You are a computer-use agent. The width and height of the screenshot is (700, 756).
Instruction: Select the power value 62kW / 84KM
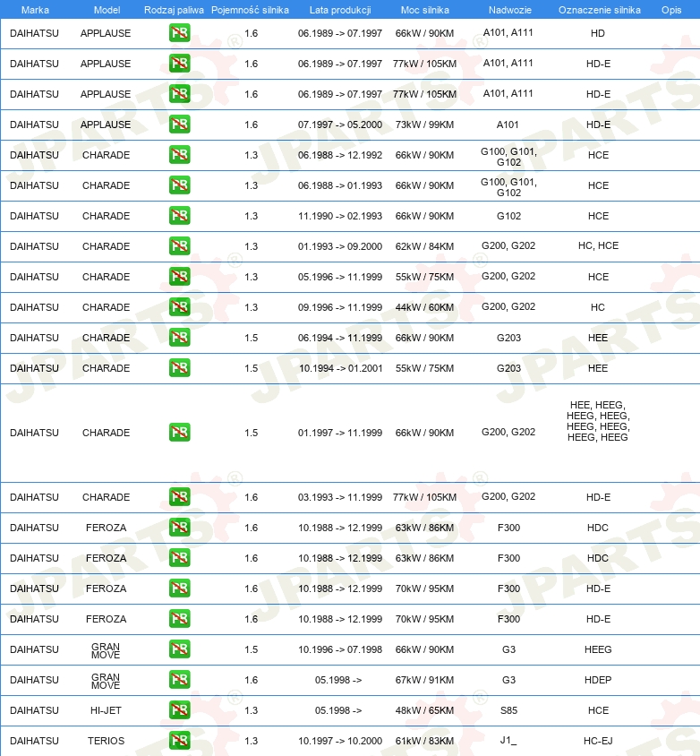[424, 246]
